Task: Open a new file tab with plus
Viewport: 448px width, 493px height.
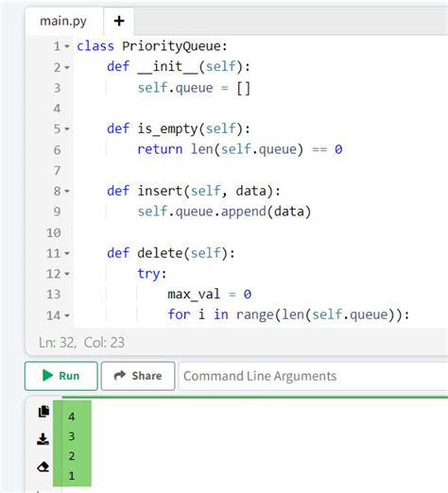Action: pos(119,21)
